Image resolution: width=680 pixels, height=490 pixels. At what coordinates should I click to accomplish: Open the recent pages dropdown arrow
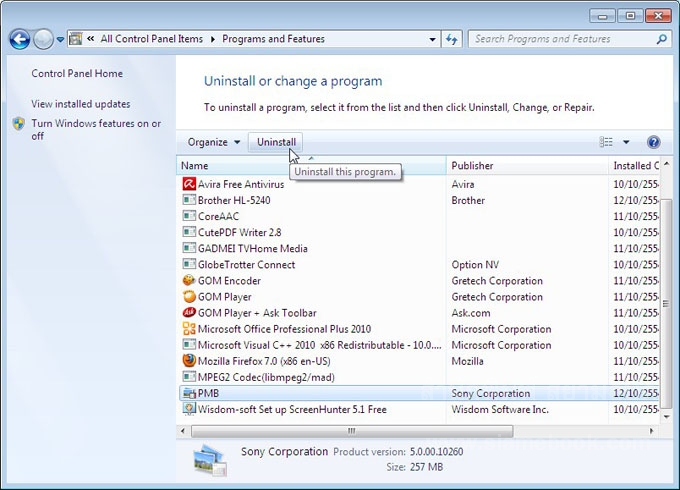pos(60,39)
